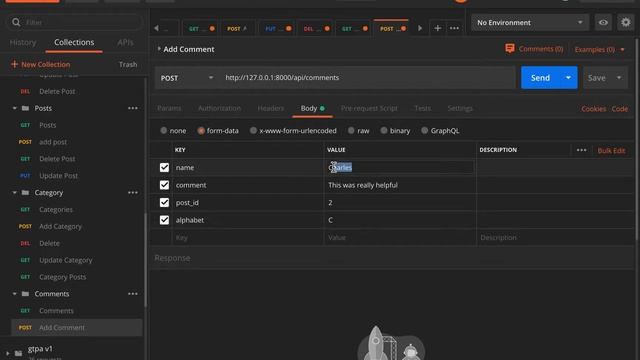Select the GraphQL body type radio
Screen dimensions: 640x360
point(424,131)
